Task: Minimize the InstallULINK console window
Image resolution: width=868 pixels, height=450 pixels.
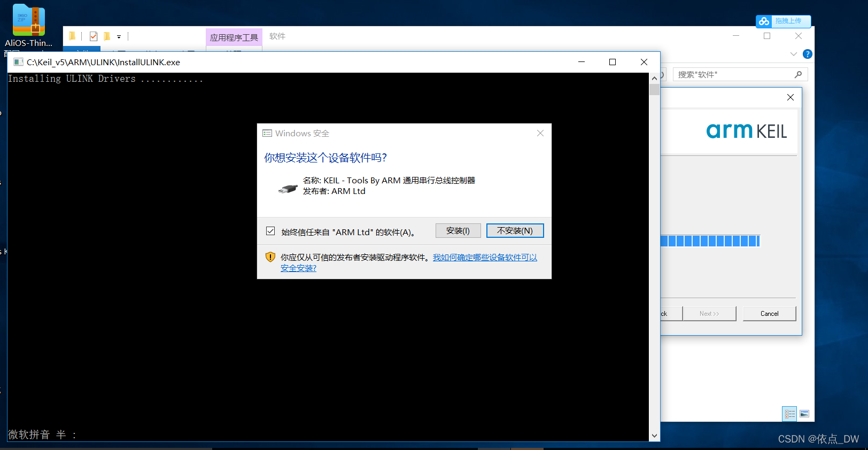Action: (x=582, y=62)
